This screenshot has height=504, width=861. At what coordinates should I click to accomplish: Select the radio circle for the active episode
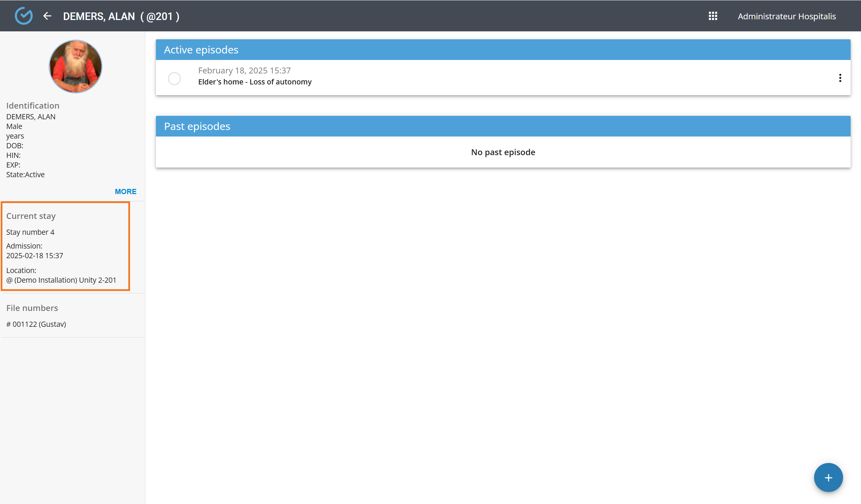click(174, 79)
